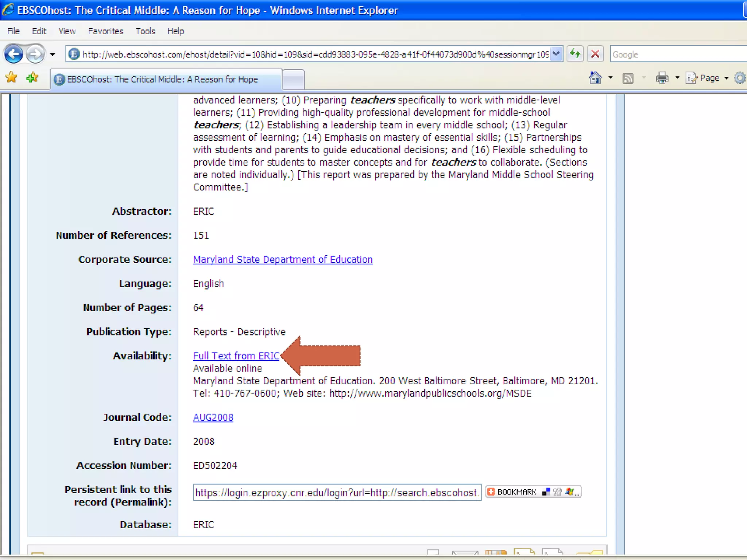
Task: Click the empty new tab button
Action: (293, 79)
